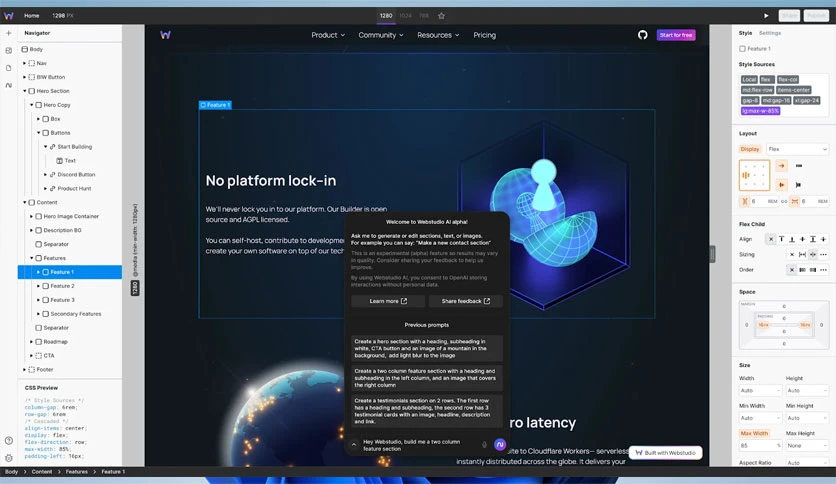Click the canvas width resize handle at right edge
This screenshot has width=836, height=484.
(x=712, y=254)
